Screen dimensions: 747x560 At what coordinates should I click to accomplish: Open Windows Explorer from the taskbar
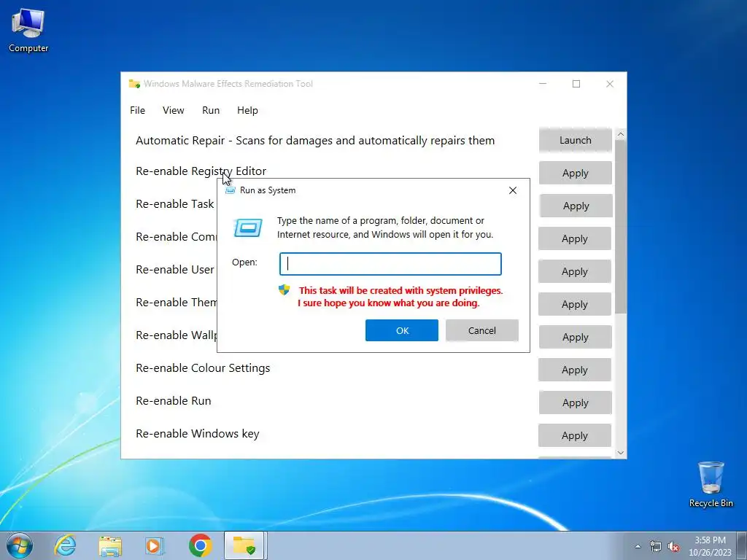point(110,545)
